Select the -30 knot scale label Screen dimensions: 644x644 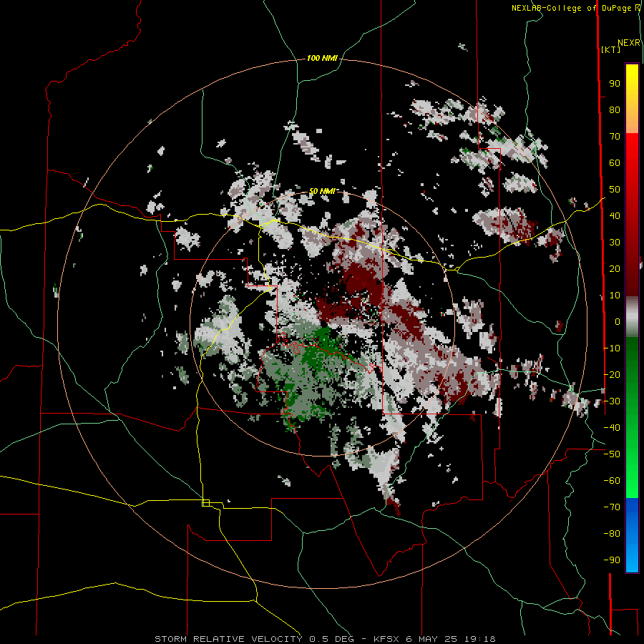point(612,401)
